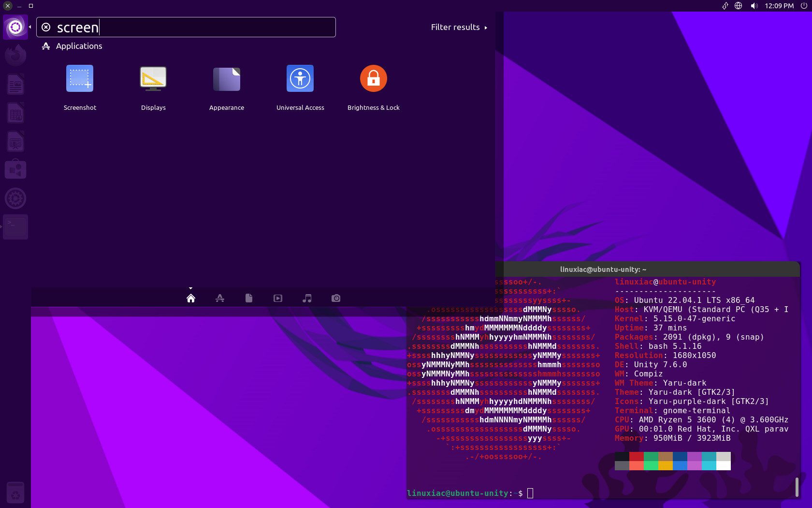
Task: Open System Settings from the launcher
Action: tap(15, 198)
